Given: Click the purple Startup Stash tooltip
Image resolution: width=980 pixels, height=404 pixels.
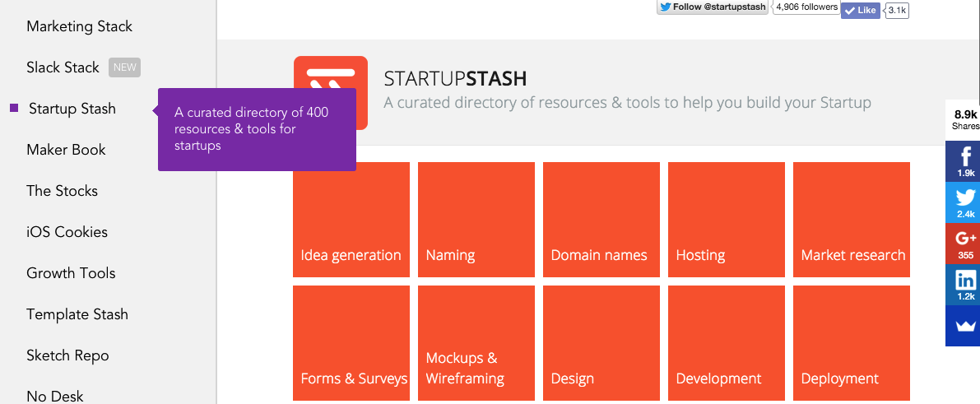Looking at the screenshot, I should 257,129.
